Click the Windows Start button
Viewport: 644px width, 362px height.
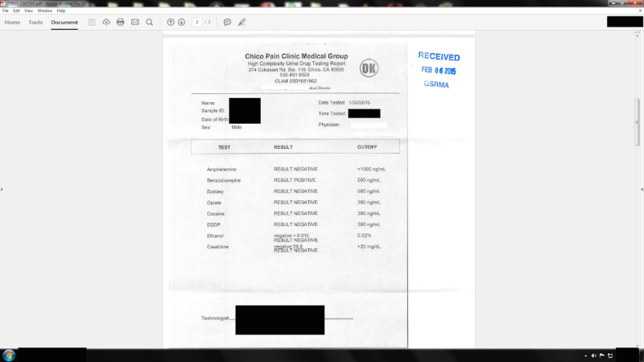(9, 355)
